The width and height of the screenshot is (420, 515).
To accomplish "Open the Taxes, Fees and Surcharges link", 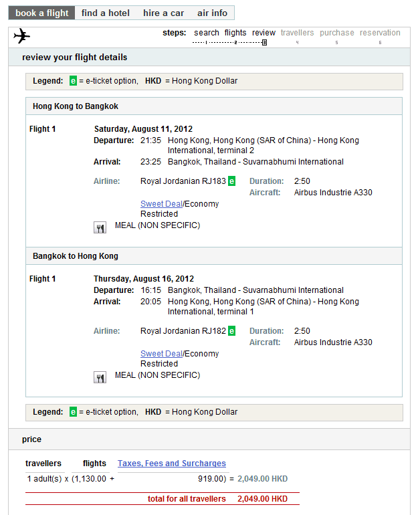I will point(172,463).
